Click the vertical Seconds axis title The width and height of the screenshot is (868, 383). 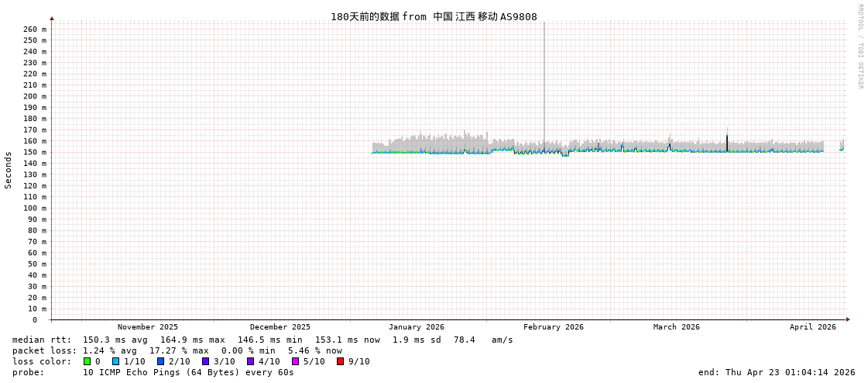[9, 170]
